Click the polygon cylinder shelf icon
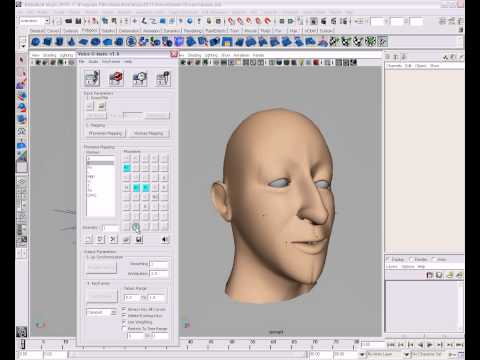 coord(60,42)
